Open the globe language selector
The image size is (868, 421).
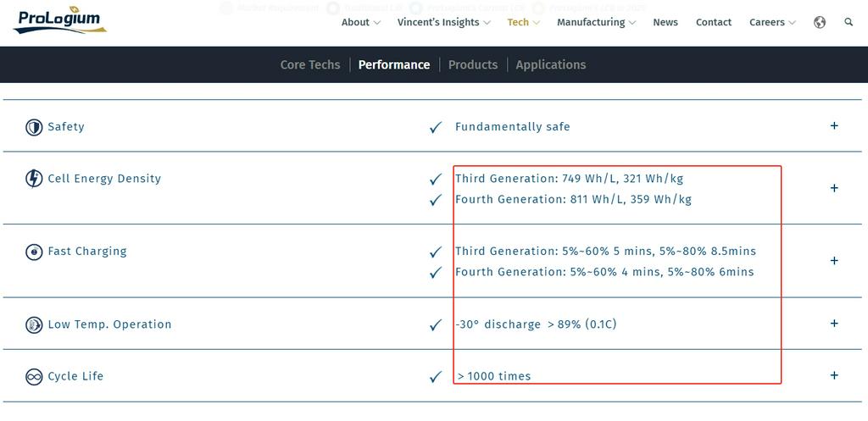(x=820, y=23)
